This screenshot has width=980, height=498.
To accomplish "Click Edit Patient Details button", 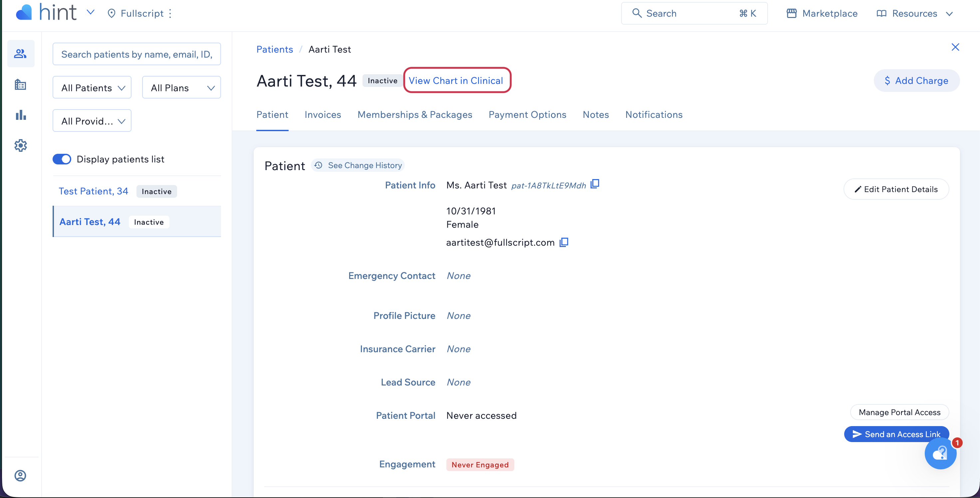I will (896, 189).
